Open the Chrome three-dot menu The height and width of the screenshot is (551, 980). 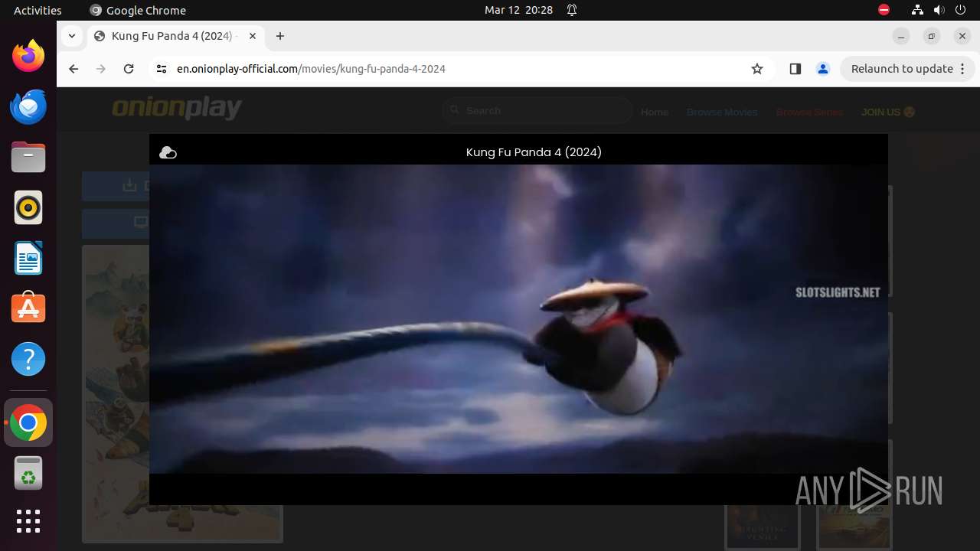(963, 69)
